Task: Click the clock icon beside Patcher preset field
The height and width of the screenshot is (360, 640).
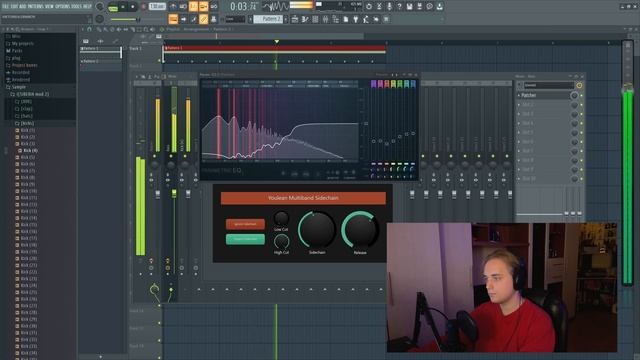Action: [579, 85]
